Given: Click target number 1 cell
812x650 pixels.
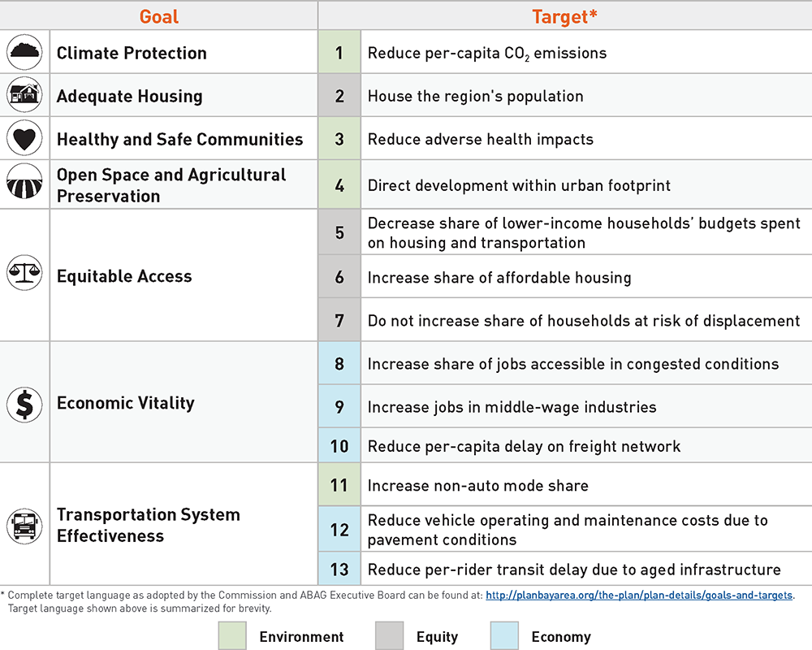Looking at the screenshot, I should coord(339,53).
